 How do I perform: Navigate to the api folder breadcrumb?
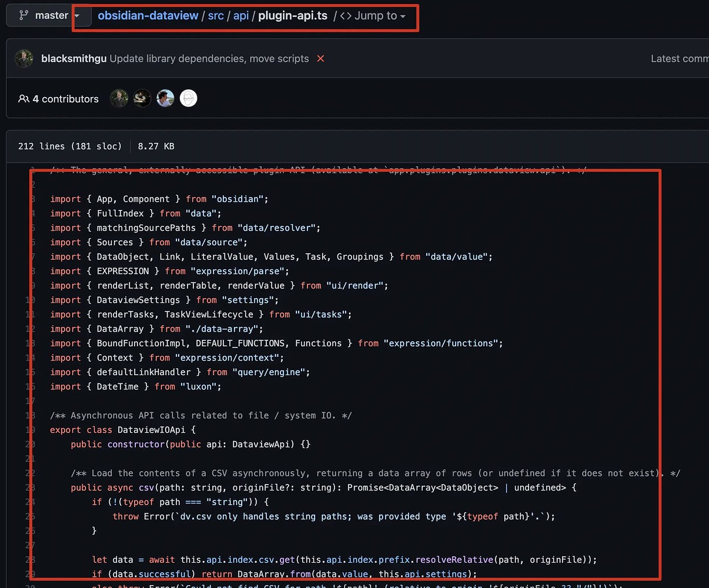tap(241, 15)
